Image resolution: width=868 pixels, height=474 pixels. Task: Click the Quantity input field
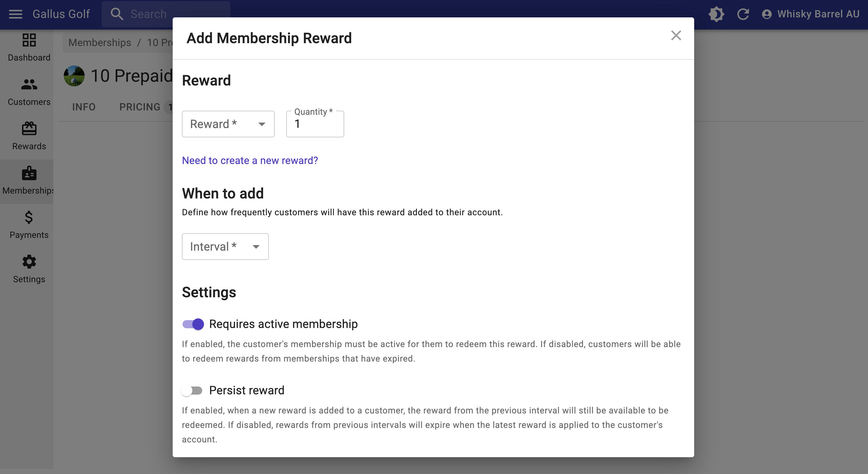click(x=315, y=124)
